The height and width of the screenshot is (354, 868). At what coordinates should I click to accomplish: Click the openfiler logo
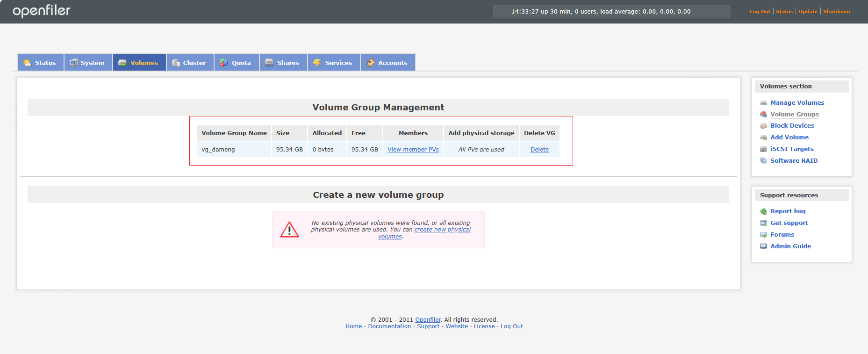pos(41,11)
